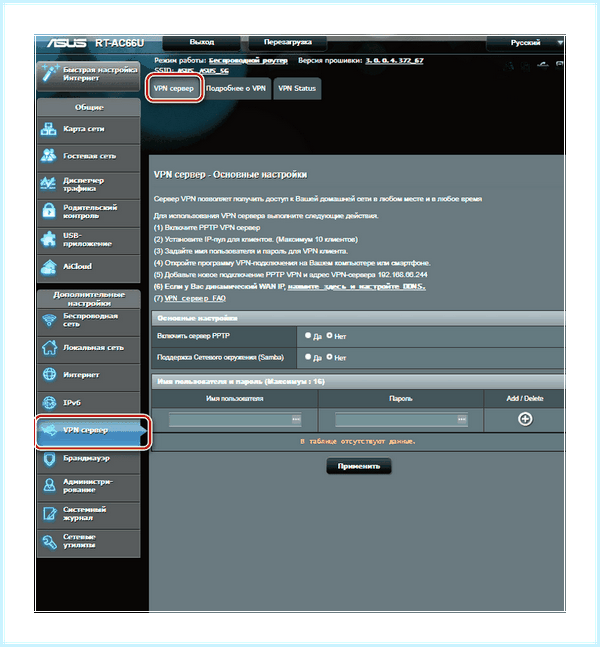This screenshot has height=647, width=600.
Task: Click the USB-приложение puzzle icon
Action: click(x=49, y=239)
